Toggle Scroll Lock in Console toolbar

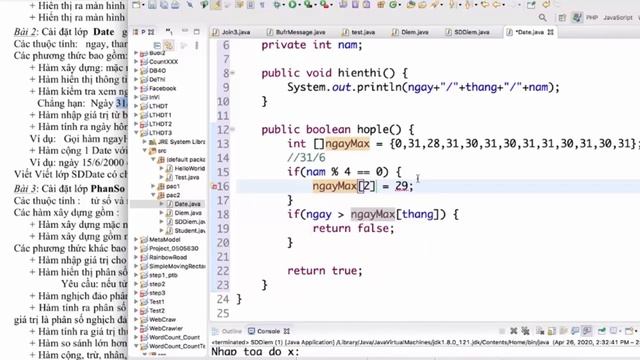coord(551,331)
